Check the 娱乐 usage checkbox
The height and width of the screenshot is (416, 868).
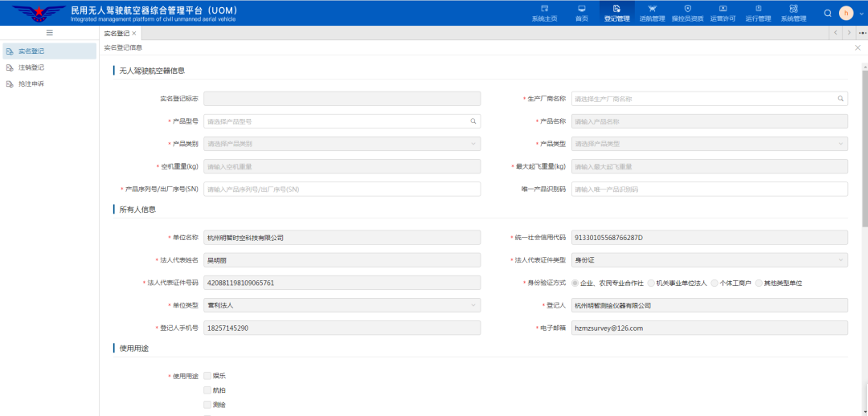207,376
